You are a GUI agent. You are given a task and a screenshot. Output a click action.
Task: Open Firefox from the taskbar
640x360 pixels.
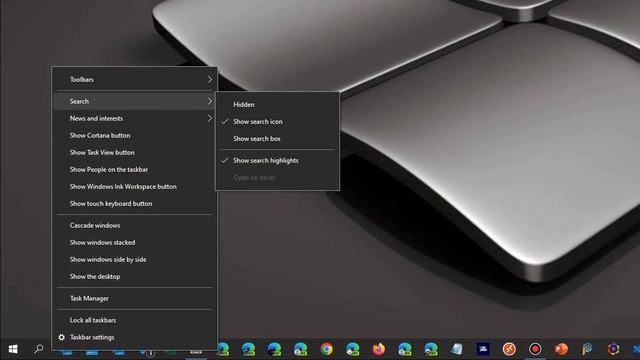[379, 349]
